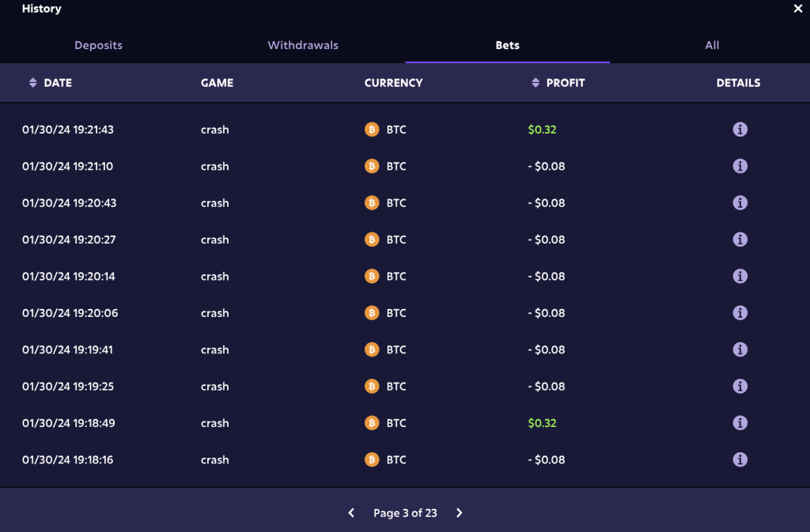View details of the 19:20:43 bet
The image size is (810, 532).
coord(740,203)
